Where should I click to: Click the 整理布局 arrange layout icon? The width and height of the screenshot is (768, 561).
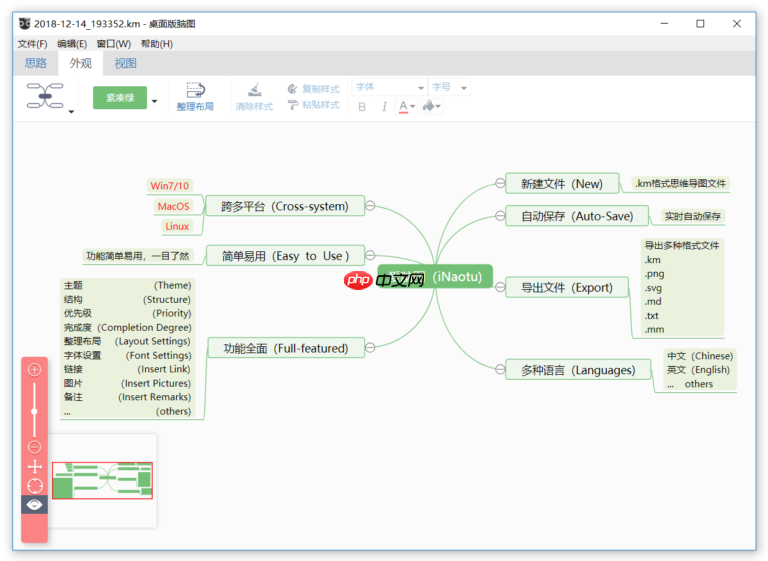pos(195,90)
